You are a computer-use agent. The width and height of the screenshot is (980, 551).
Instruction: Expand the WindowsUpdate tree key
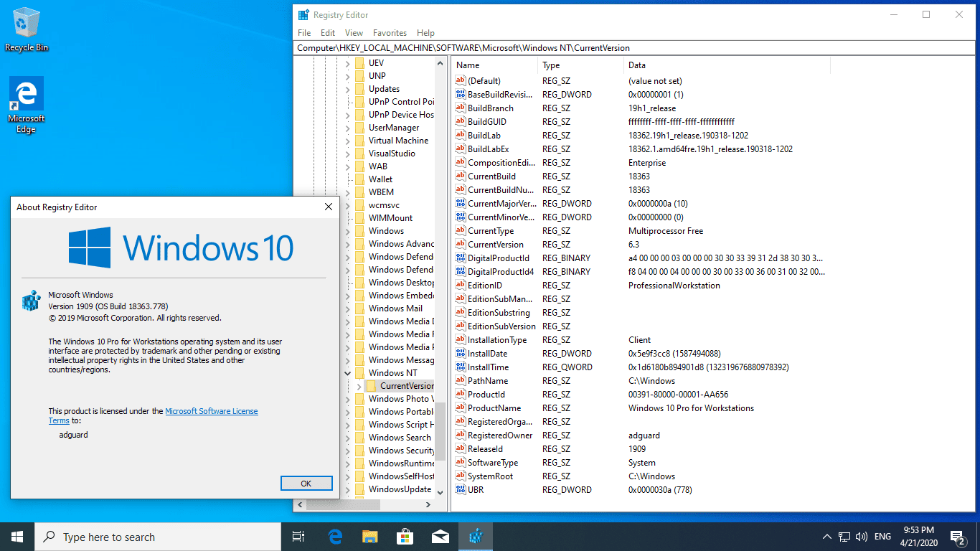pyautogui.click(x=348, y=489)
